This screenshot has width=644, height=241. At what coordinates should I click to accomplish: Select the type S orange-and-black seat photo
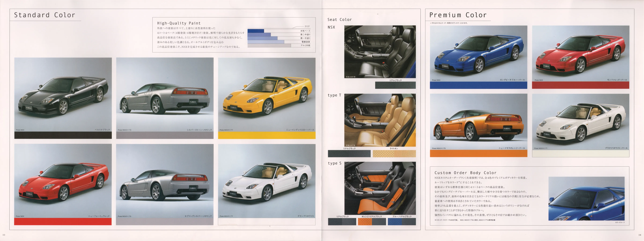380,188
